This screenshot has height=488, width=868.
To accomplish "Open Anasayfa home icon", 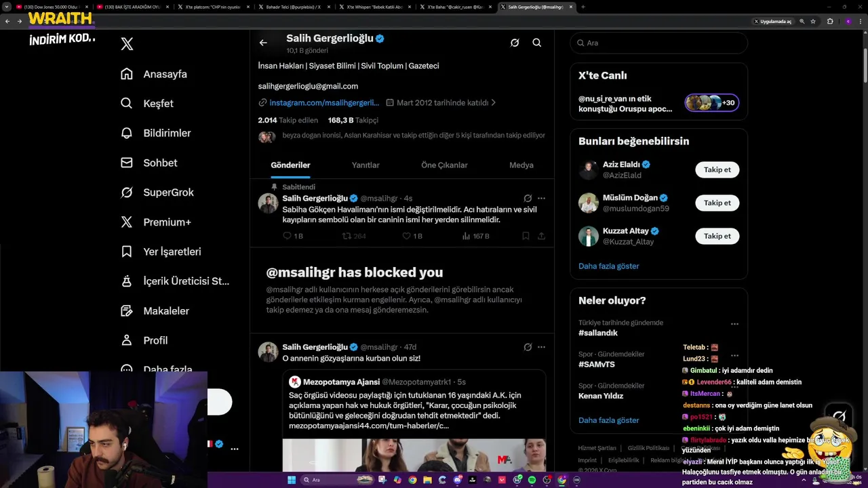I will [x=127, y=74].
